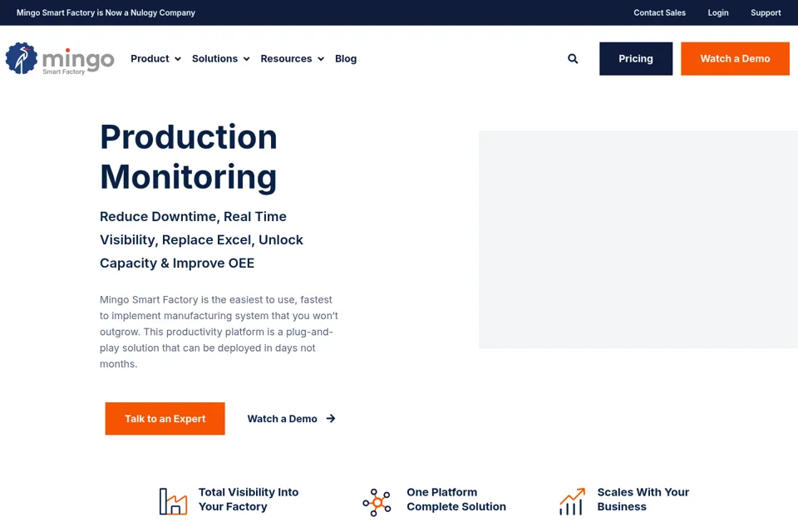Expand the Solutions menu chevron
This screenshot has width=798, height=532.
[246, 59]
